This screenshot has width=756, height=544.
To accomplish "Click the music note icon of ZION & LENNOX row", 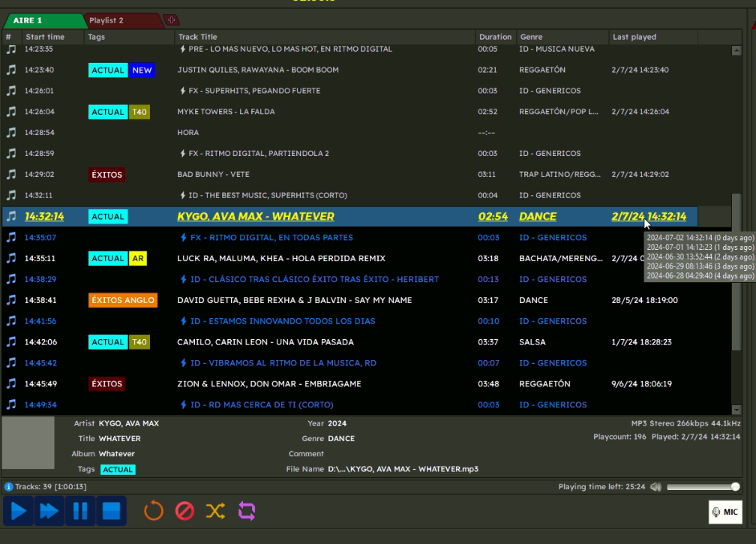I will pos(11,384).
